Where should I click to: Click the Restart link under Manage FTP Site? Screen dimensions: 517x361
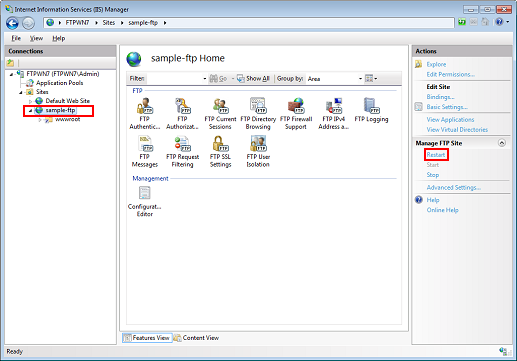pyautogui.click(x=436, y=155)
